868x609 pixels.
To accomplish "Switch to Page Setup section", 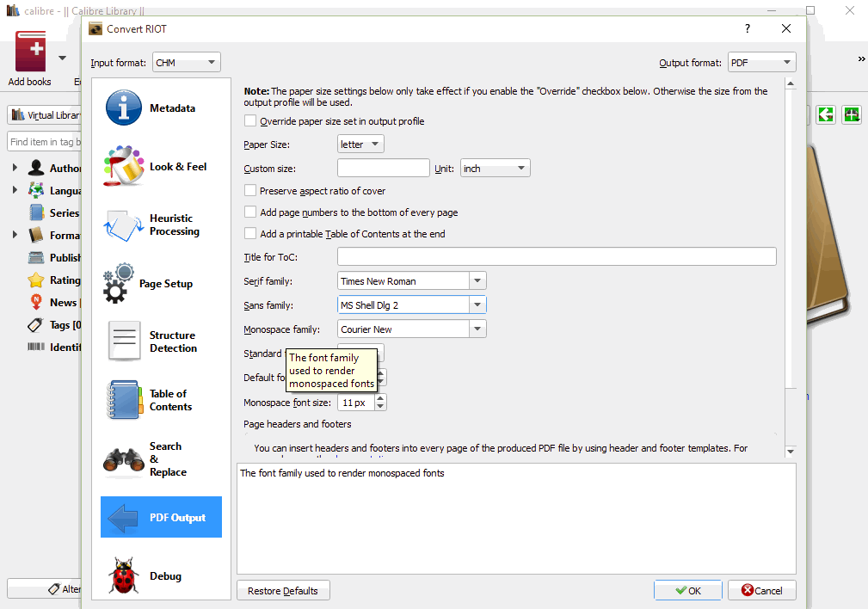I will (161, 284).
